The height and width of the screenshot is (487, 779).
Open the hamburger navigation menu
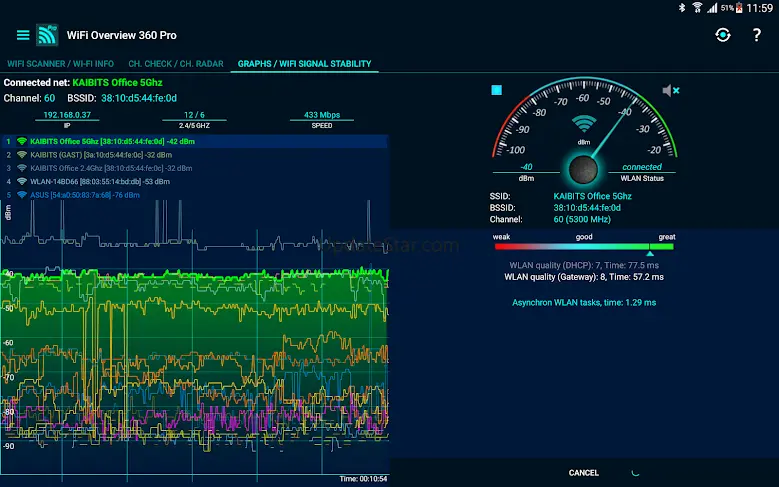coord(22,35)
